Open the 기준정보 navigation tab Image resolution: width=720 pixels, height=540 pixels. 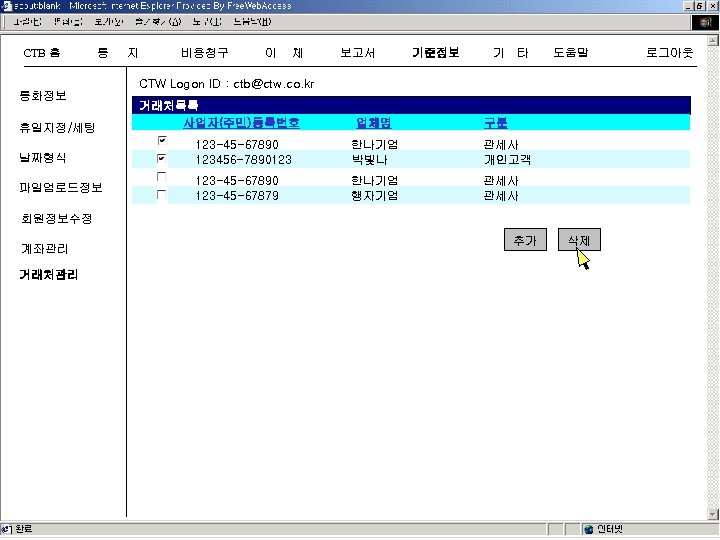(x=436, y=53)
